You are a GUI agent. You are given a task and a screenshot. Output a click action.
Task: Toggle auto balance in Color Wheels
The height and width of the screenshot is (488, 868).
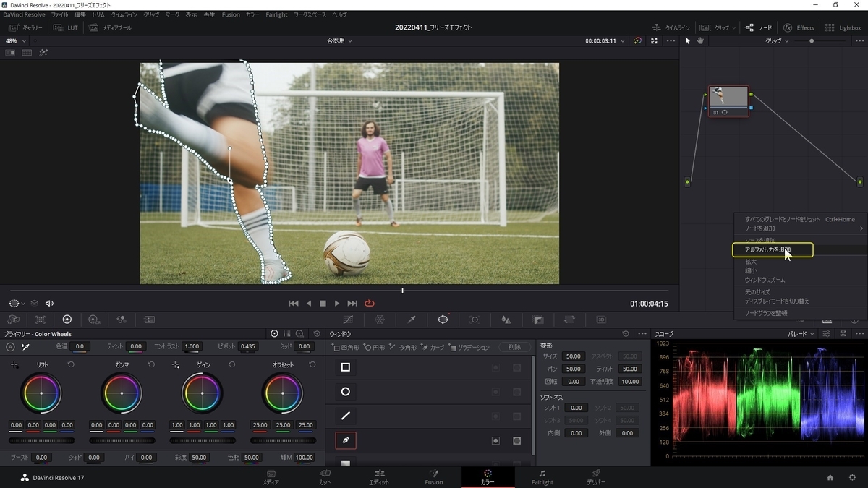click(x=10, y=347)
